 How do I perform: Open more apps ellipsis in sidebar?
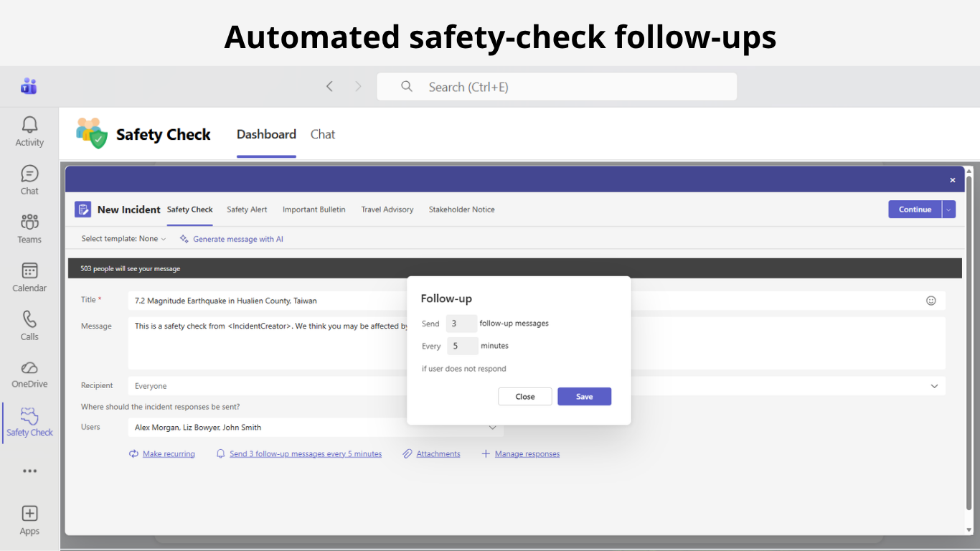(29, 471)
